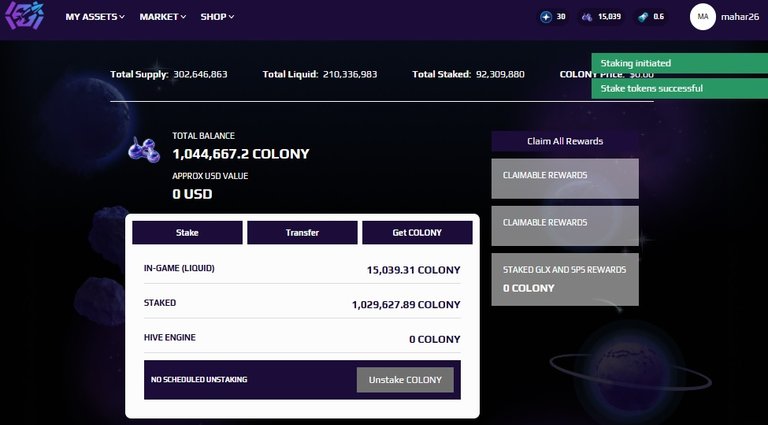Click the Get COLONY button
This screenshot has height=425, width=768.
(417, 233)
